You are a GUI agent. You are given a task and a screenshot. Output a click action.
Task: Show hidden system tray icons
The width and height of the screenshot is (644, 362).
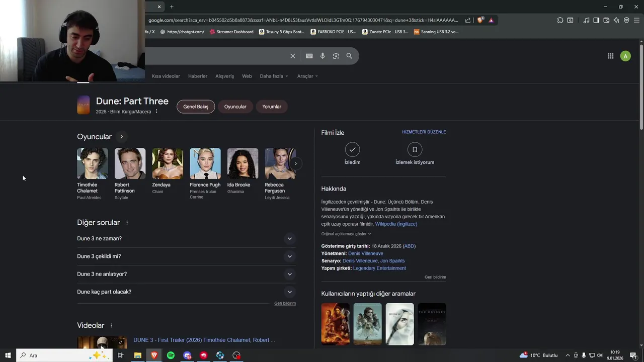click(x=568, y=355)
